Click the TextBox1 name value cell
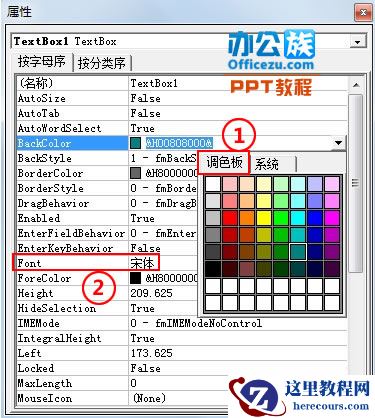The height and width of the screenshot is (418, 375). [154, 83]
